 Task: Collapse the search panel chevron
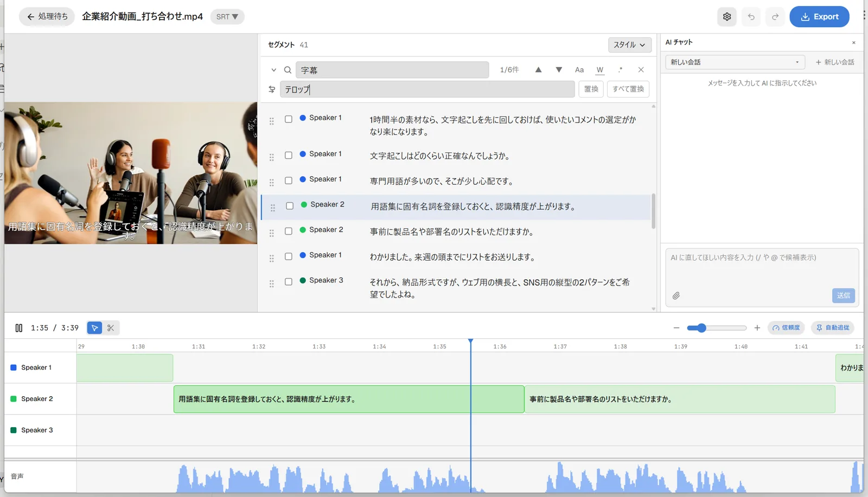coord(273,70)
